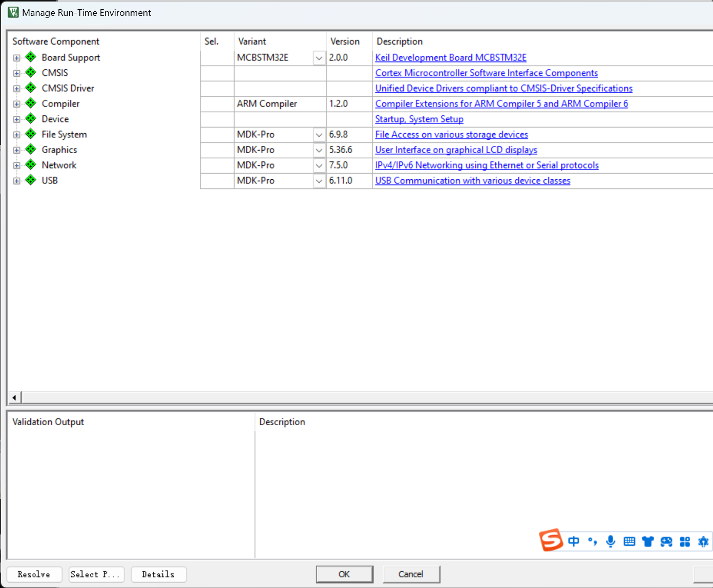Click the Sogou S logo icon
The image size is (713, 588).
pos(551,540)
